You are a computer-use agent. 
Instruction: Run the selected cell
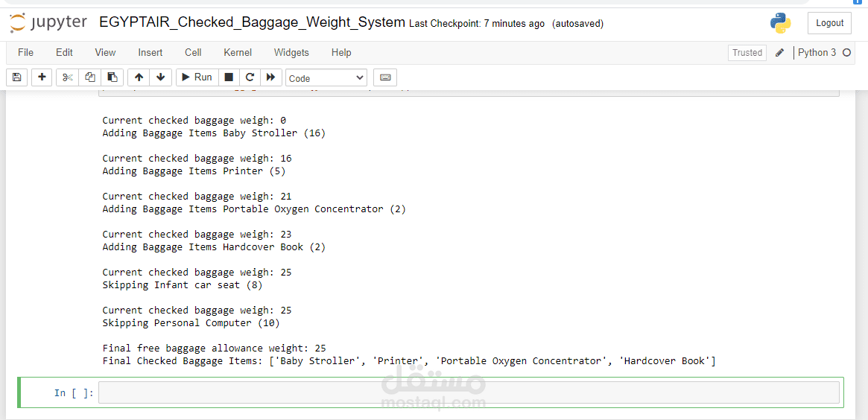click(x=197, y=77)
